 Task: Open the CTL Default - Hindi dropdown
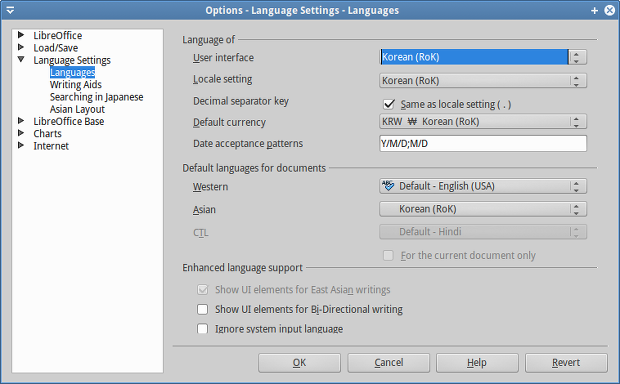point(483,232)
